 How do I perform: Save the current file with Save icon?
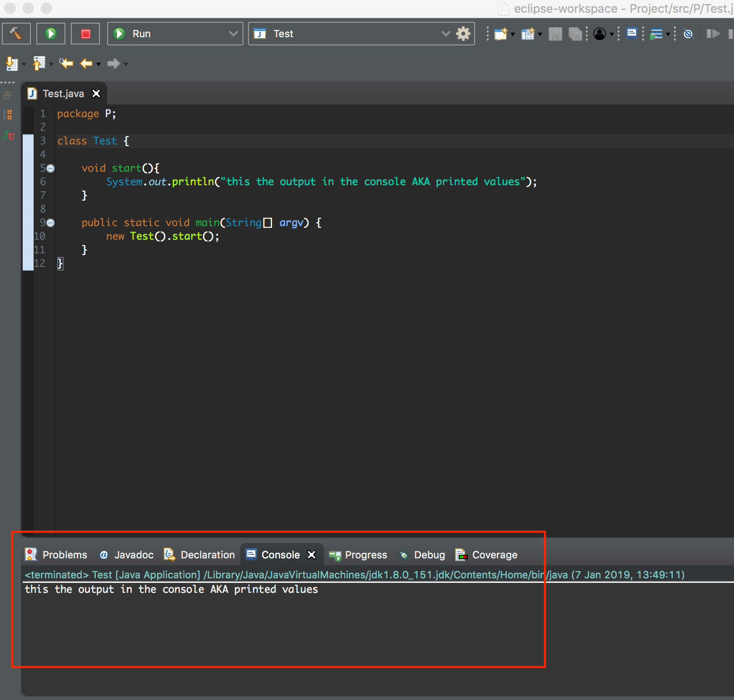point(555,34)
